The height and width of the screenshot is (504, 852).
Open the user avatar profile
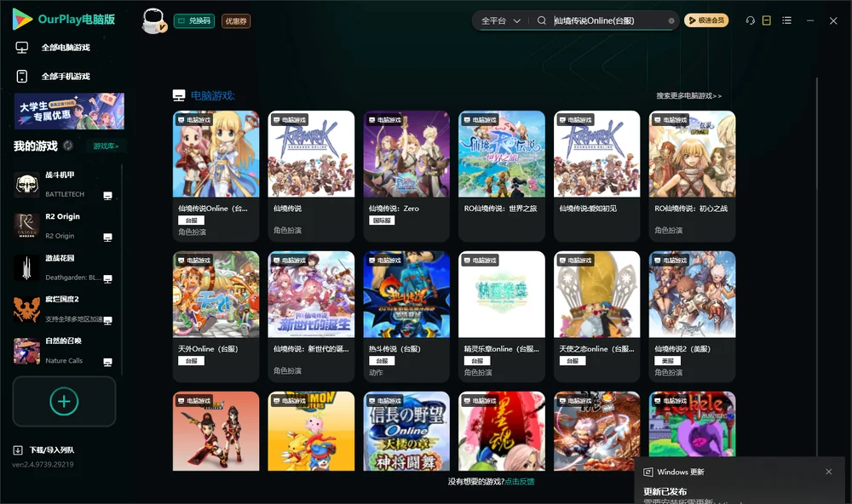pyautogui.click(x=153, y=20)
